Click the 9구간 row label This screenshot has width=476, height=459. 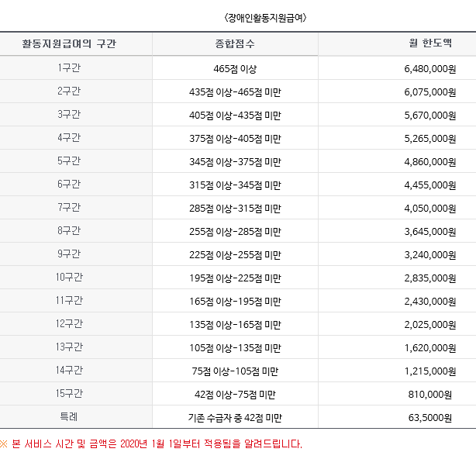point(69,254)
